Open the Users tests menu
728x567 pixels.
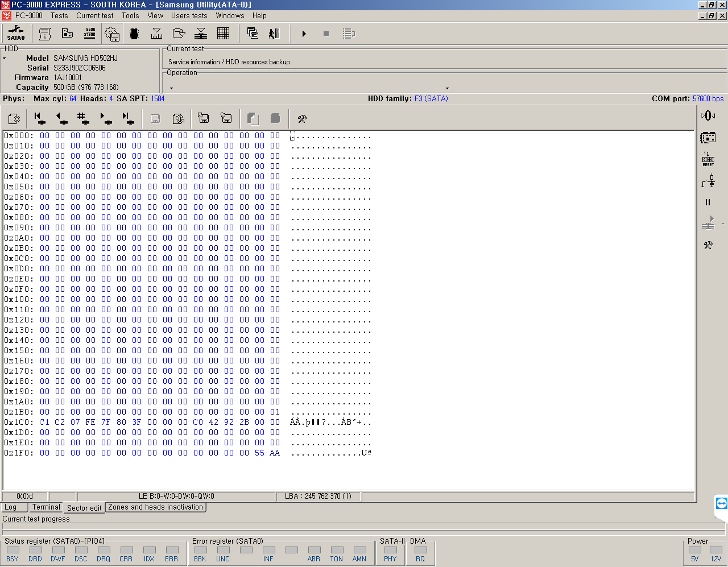189,15
